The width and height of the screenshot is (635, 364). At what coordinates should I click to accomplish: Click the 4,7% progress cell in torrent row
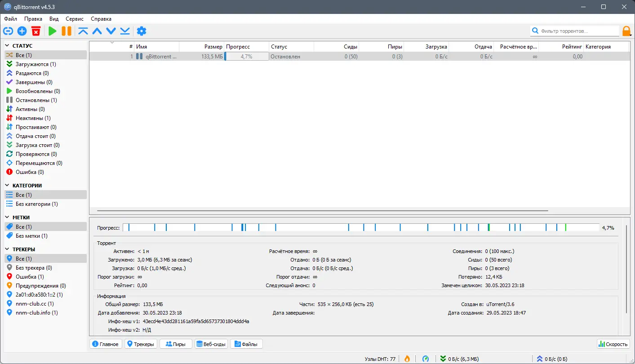[246, 57]
